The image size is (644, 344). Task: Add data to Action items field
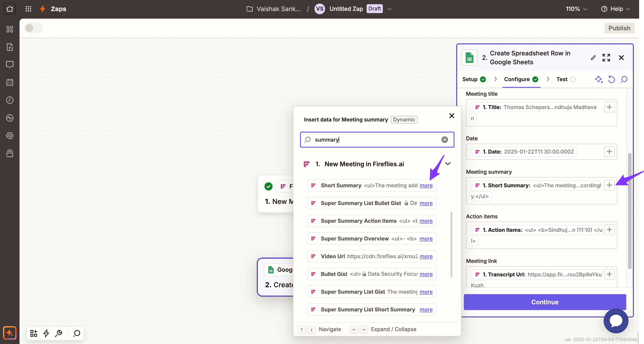pos(609,230)
